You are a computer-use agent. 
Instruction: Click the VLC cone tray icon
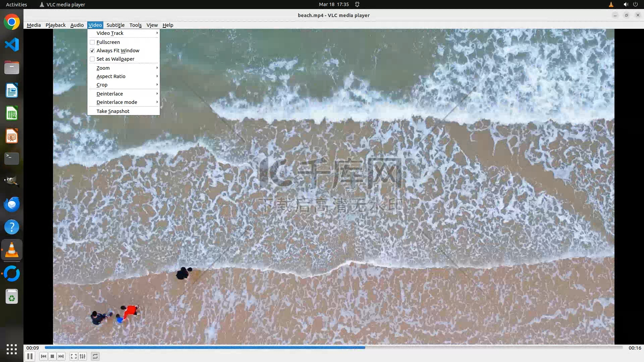(611, 4)
